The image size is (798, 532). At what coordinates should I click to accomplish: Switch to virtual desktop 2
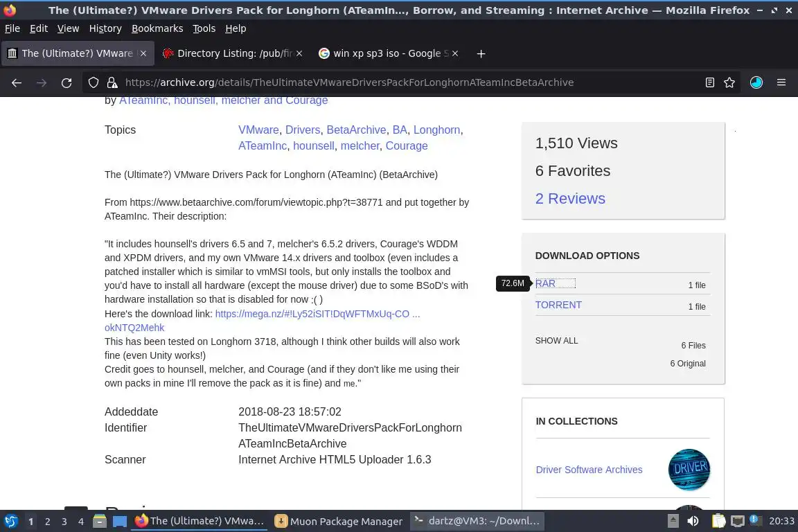pyautogui.click(x=47, y=522)
